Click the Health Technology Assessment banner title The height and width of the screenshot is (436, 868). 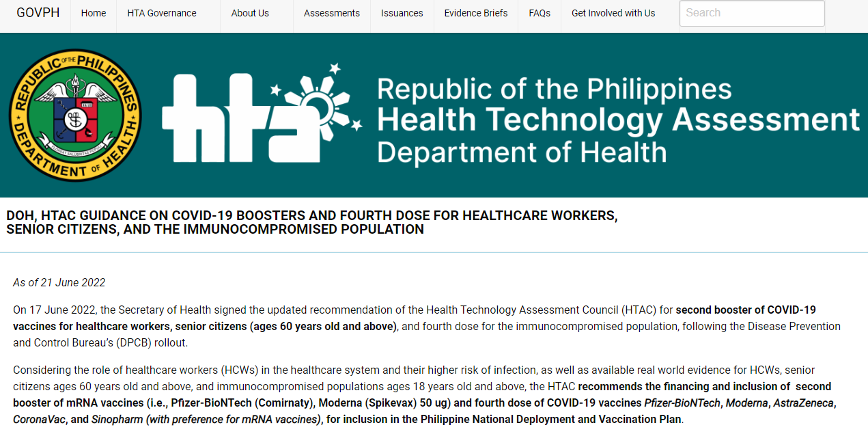click(618, 120)
